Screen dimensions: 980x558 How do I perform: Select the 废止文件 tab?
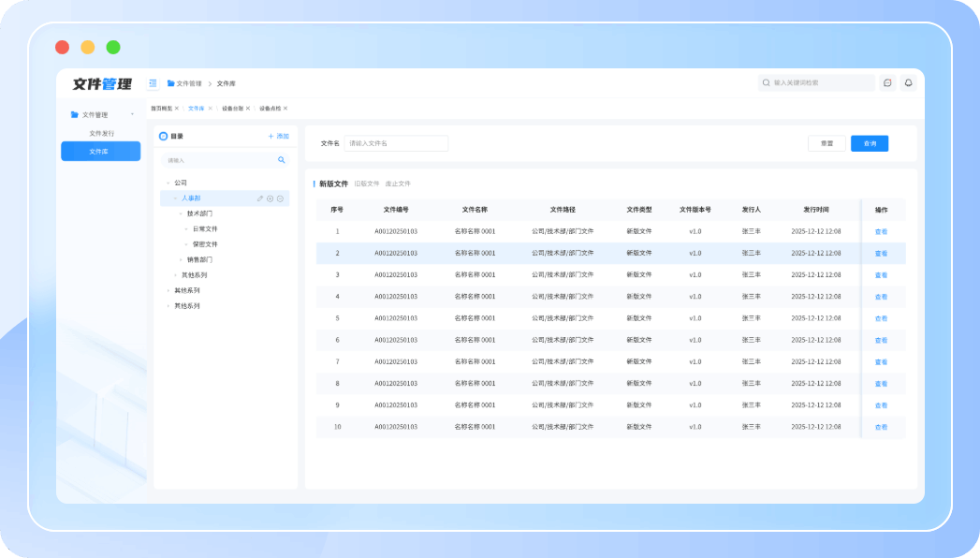click(x=398, y=184)
